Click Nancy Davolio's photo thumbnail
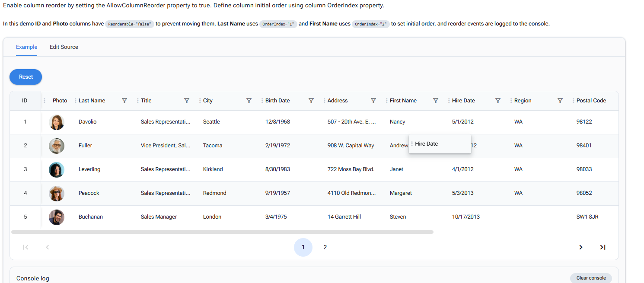The image size is (644, 283). point(57,122)
